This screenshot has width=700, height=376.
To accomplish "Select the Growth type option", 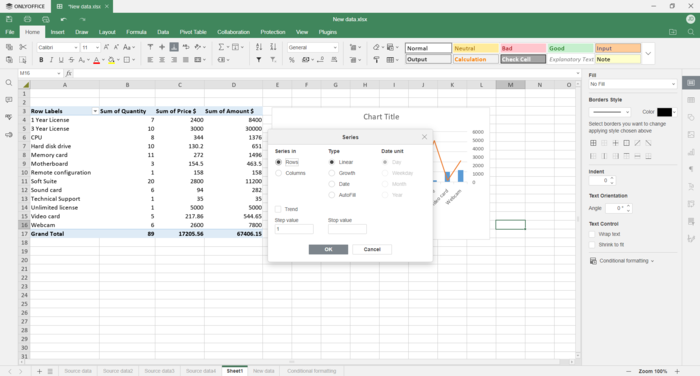I will tap(332, 173).
